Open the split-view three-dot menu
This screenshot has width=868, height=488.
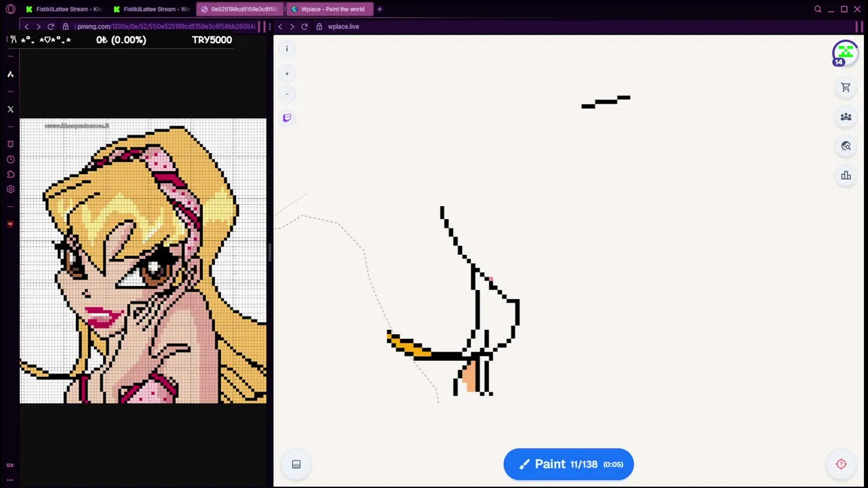[x=269, y=26]
